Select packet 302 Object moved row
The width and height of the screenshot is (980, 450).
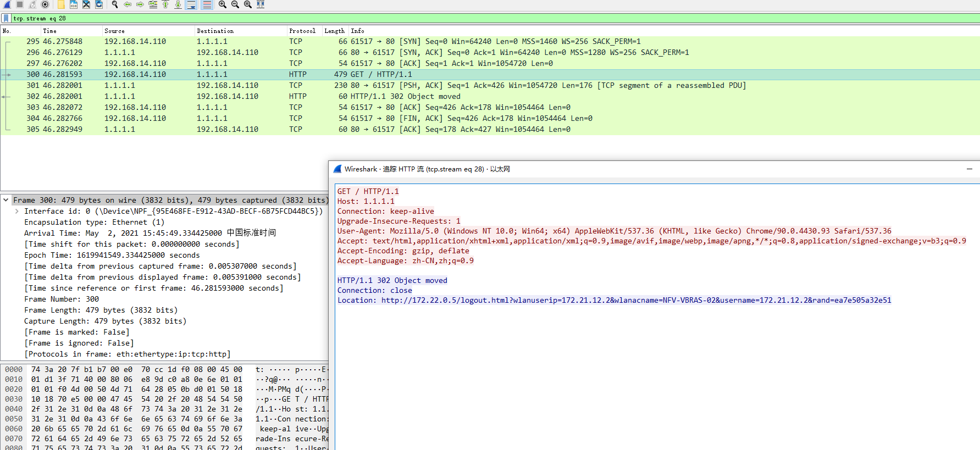pos(490,96)
